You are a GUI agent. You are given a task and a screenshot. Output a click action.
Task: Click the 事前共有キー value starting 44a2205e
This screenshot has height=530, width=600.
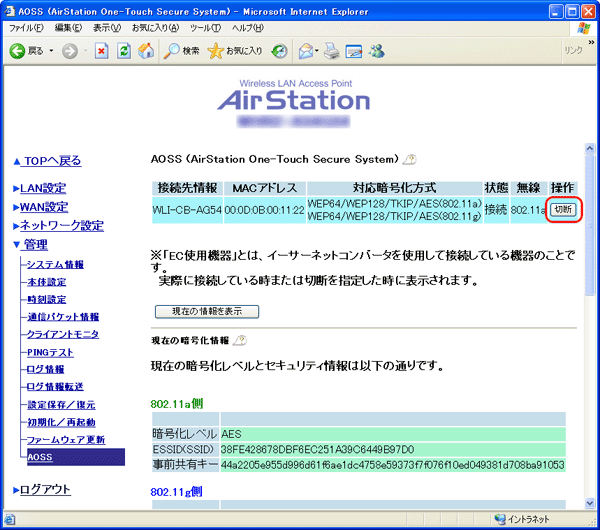pos(393,465)
